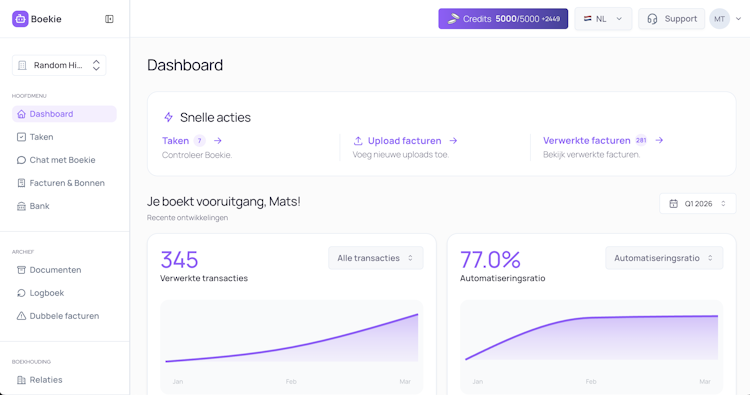Screen dimensions: 750x395
Task: Click the Bank building icon
Action: pos(21,206)
